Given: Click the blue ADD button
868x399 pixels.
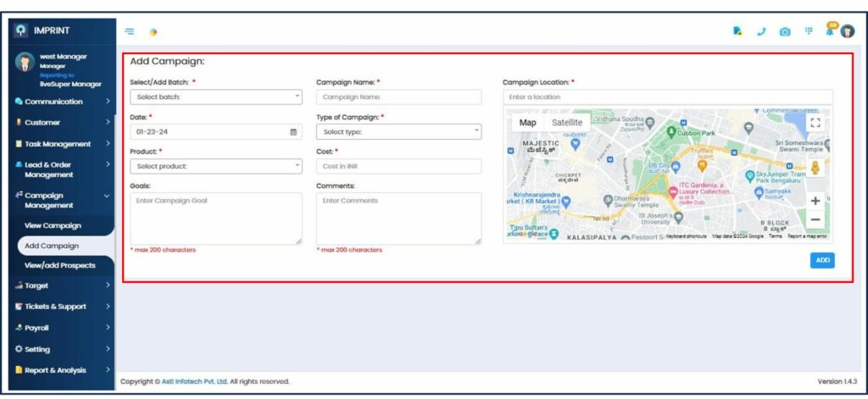Looking at the screenshot, I should pos(822,260).
